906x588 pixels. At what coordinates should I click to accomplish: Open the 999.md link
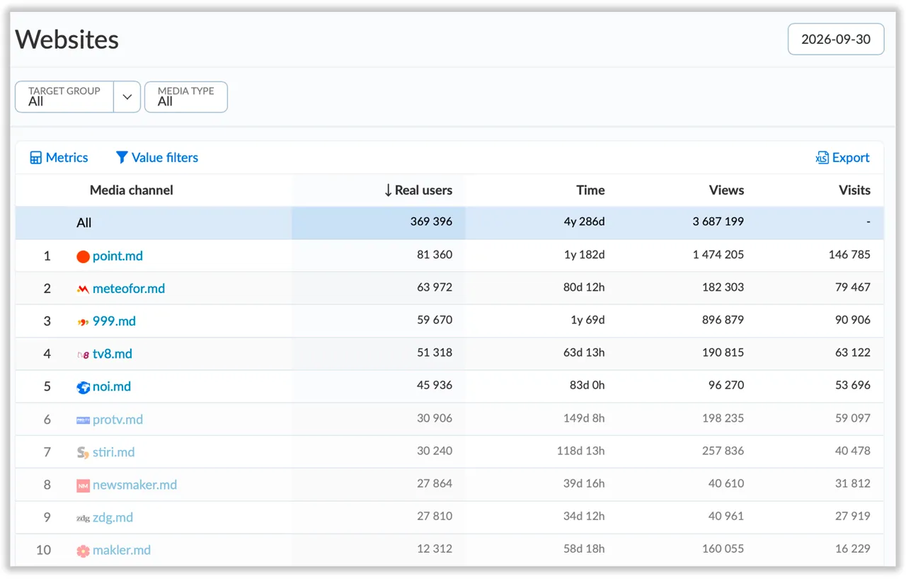coord(114,321)
